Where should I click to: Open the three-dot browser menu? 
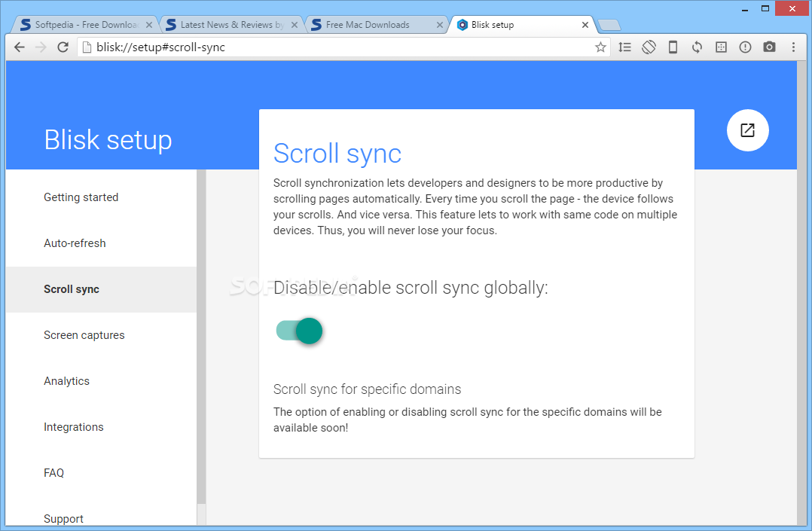tap(793, 47)
